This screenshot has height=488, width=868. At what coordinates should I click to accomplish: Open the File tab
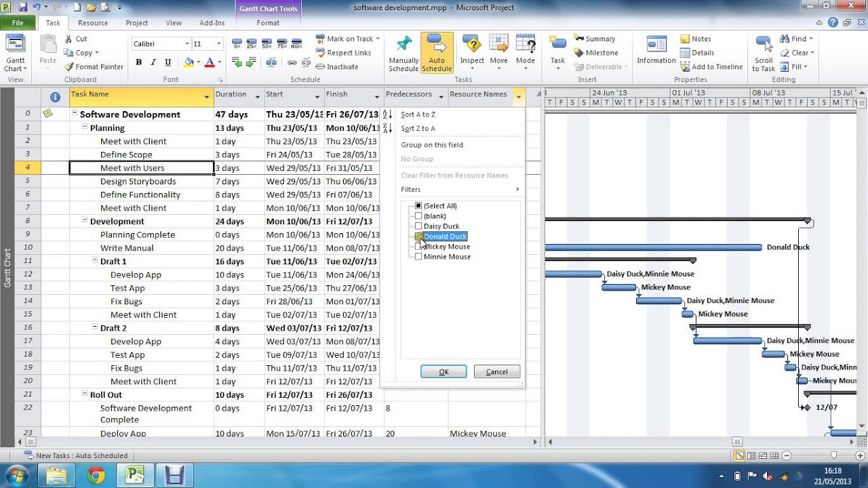click(x=18, y=23)
